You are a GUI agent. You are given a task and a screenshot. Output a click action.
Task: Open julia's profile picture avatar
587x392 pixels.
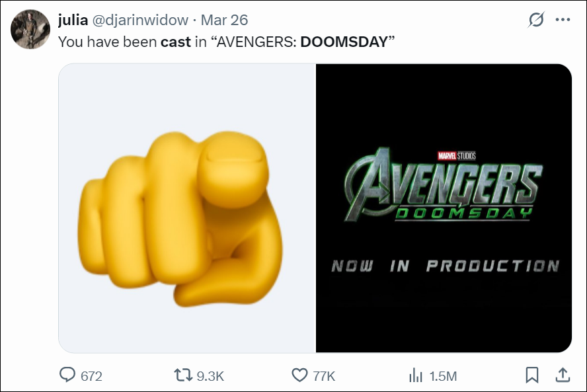(x=30, y=30)
